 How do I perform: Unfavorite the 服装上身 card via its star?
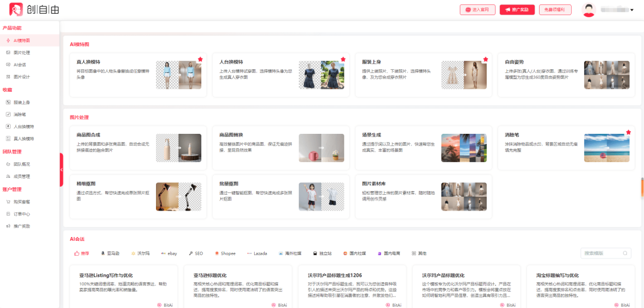[x=486, y=59]
